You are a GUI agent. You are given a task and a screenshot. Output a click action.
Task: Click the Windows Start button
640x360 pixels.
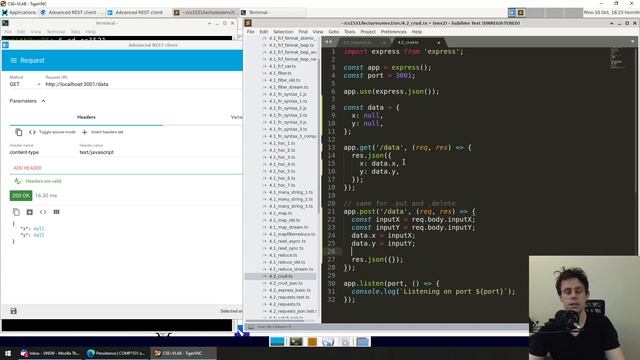click(8, 353)
